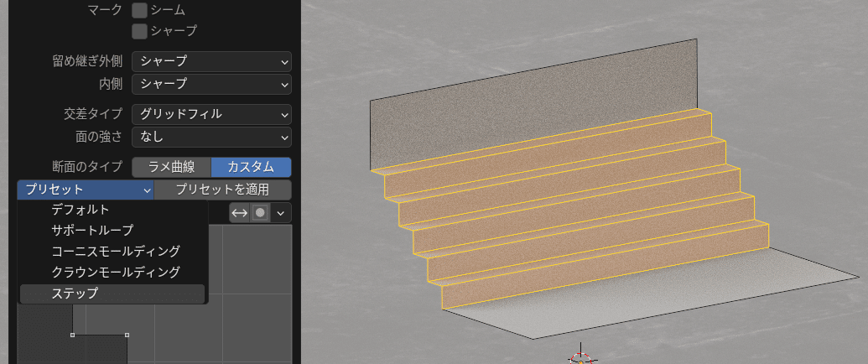The image size is (868, 364).
Task: Open the 留め継ぎ外側 dropdown
Action: pyautogui.click(x=211, y=61)
